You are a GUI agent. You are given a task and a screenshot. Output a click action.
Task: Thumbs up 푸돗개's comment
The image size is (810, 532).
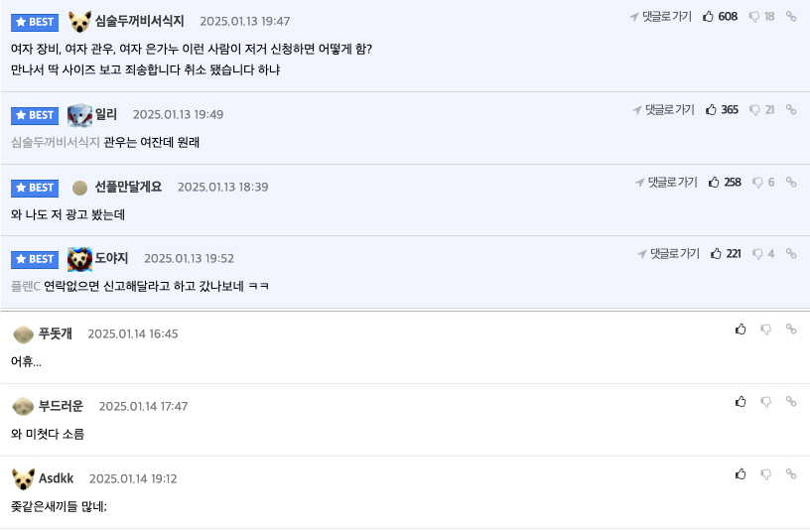click(741, 329)
